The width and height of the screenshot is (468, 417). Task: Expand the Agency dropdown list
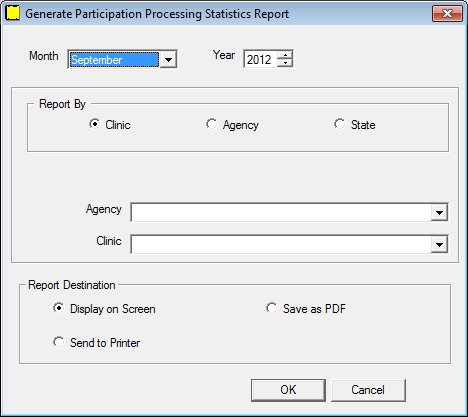click(x=439, y=212)
